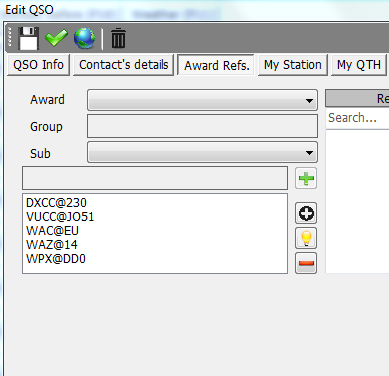
Task: Click the Group input field
Action: [202, 126]
